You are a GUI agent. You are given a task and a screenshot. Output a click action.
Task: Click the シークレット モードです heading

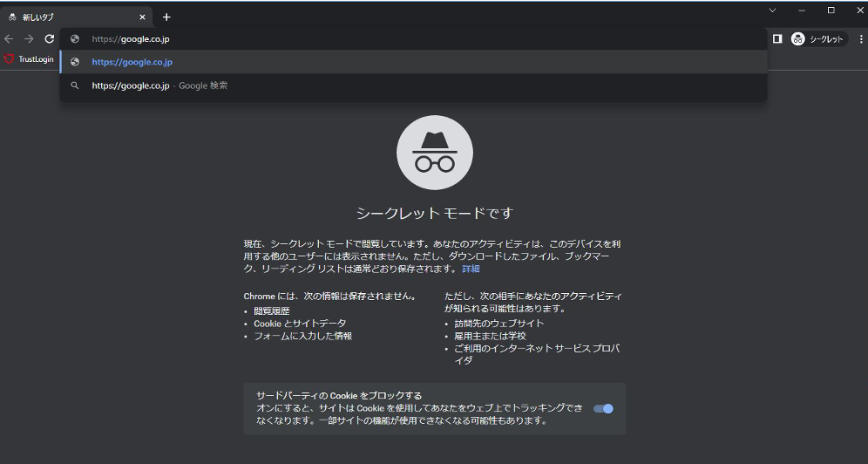(435, 213)
